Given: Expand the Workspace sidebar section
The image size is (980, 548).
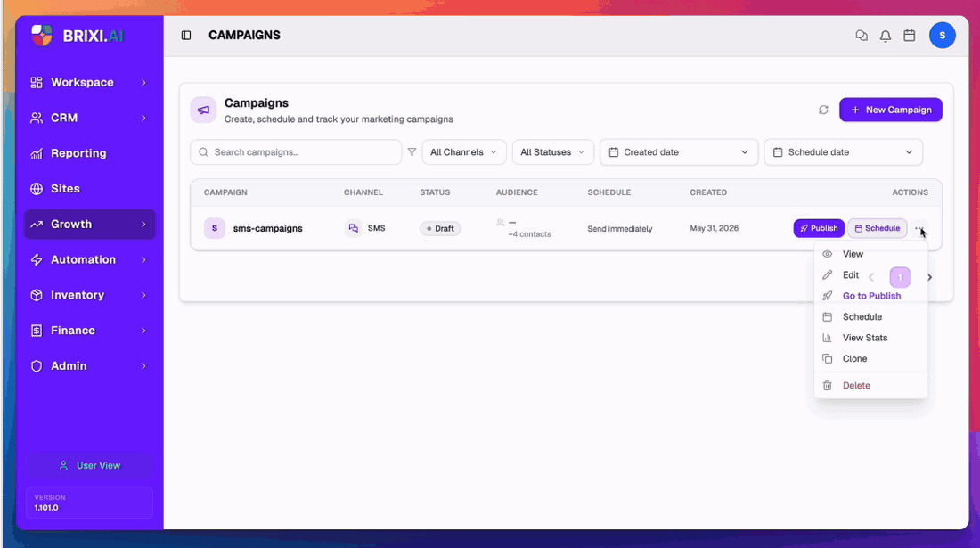Looking at the screenshot, I should [x=89, y=83].
